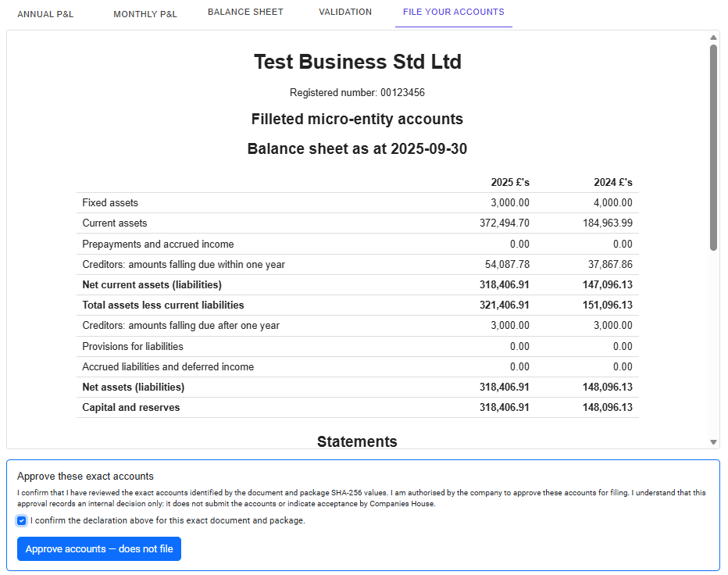Click Net current assets (liabilities) label
728x575 pixels.
152,284
